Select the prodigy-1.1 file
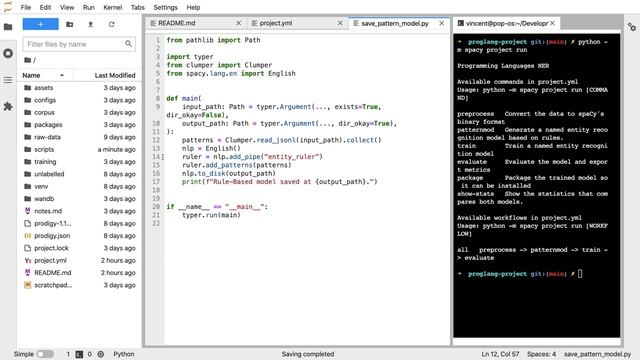 79,223
